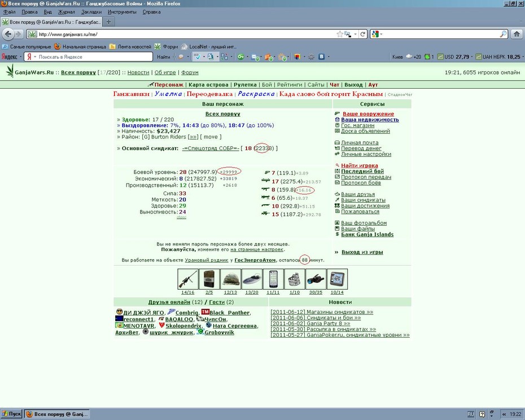525x420 pixels.
Task: Click the icon beside Найти игрока
Action: [x=337, y=165]
